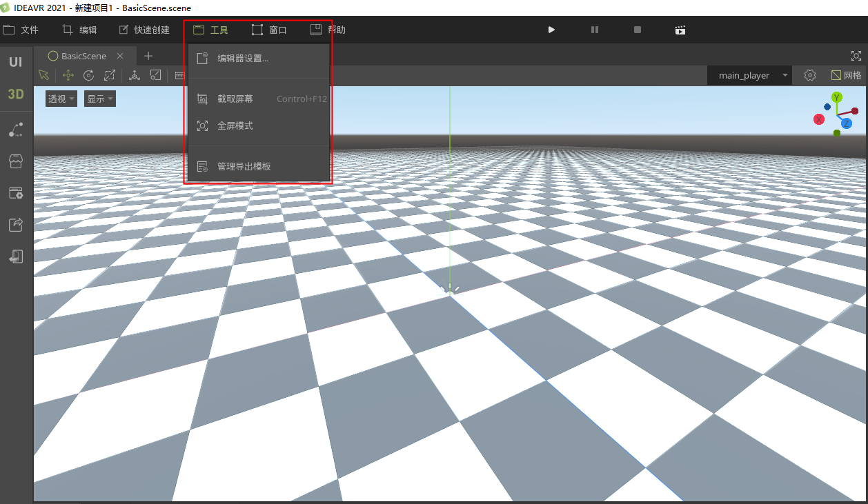Choose 编辑器设置... from the menu
This screenshot has height=504, width=868.
pyautogui.click(x=259, y=59)
